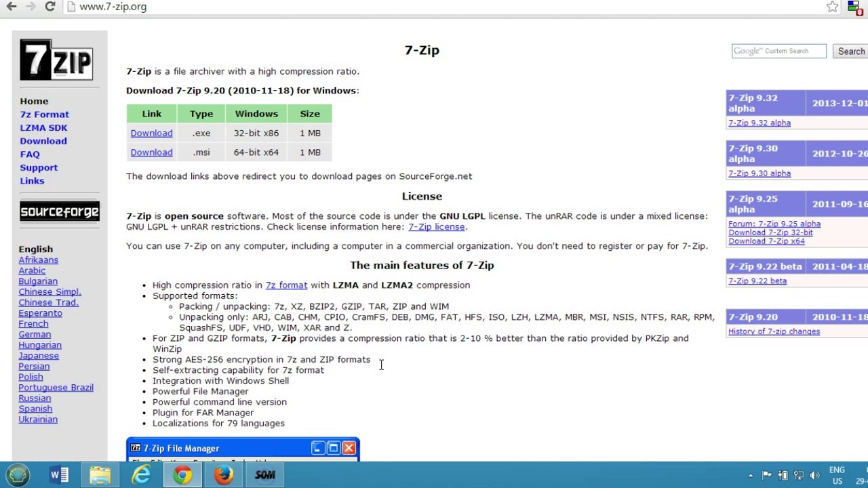The image size is (868, 488).
Task: Close the 7-Zip File Manager screenshot window
Action: coord(349,448)
